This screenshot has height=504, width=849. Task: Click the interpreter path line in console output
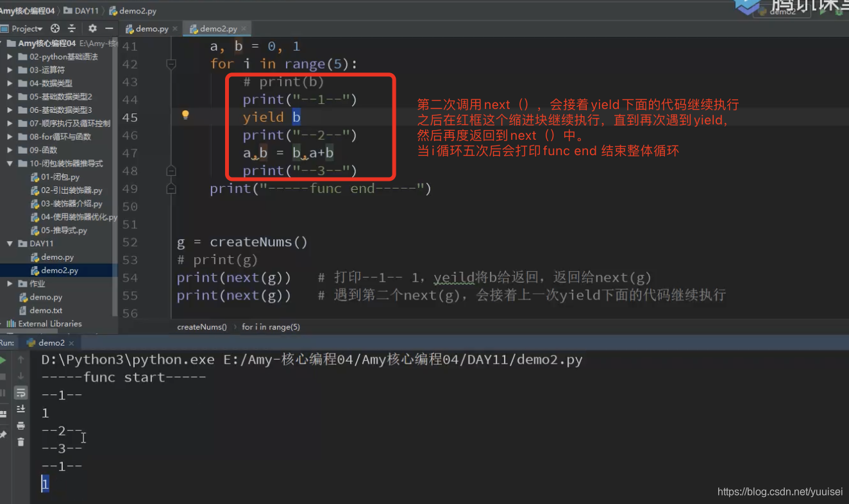point(312,360)
